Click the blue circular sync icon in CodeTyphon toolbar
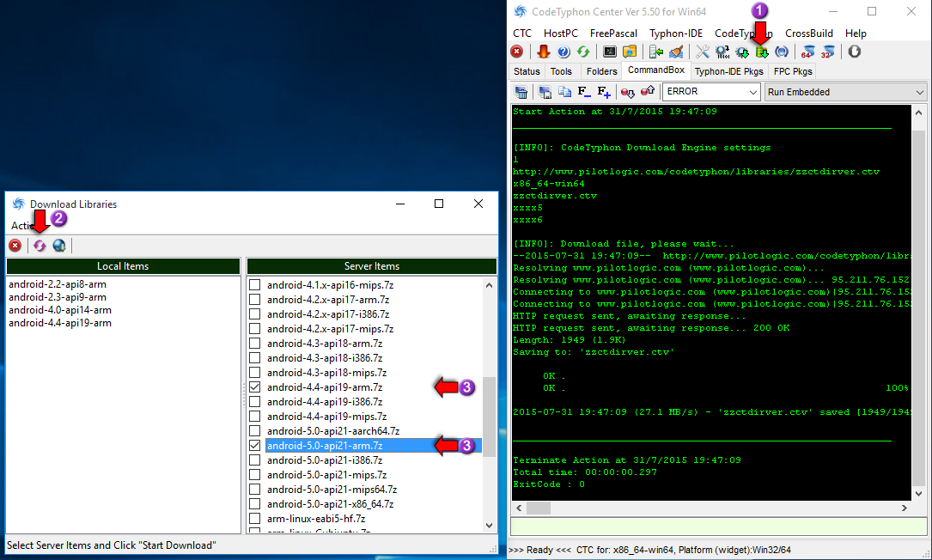The image size is (932, 560). [x=782, y=52]
